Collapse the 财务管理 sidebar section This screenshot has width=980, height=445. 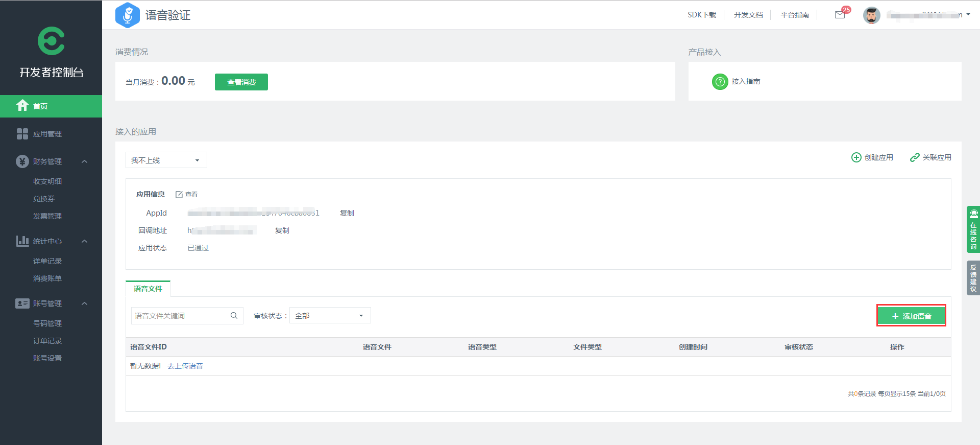point(85,161)
